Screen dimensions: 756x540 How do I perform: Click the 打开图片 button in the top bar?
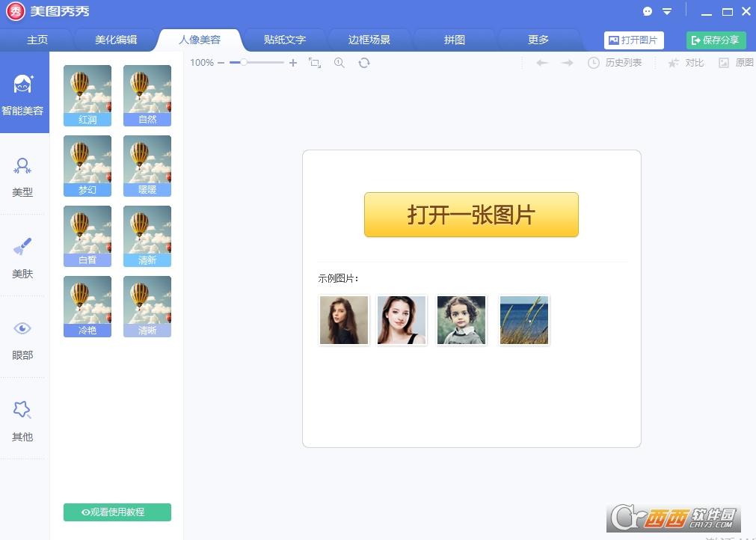point(633,40)
